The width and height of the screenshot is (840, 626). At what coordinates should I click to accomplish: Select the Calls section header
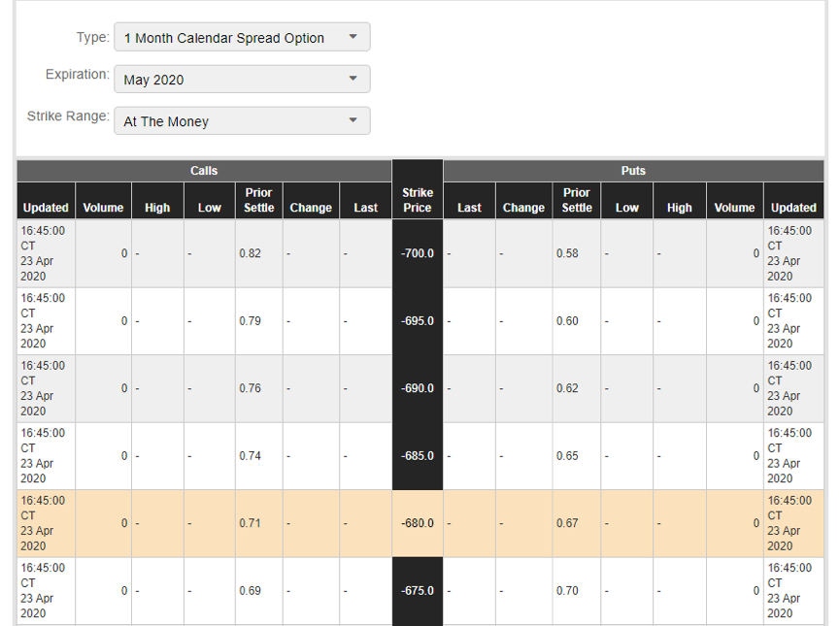[x=204, y=171]
